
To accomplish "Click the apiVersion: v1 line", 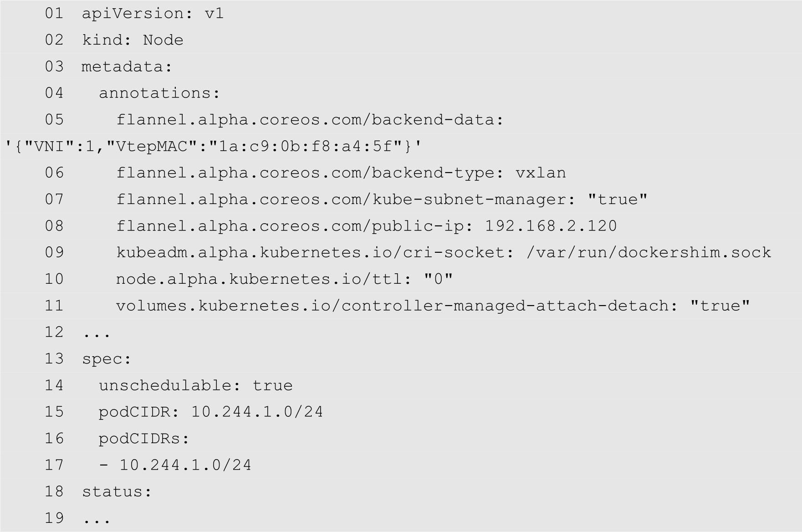I will pos(153,14).
